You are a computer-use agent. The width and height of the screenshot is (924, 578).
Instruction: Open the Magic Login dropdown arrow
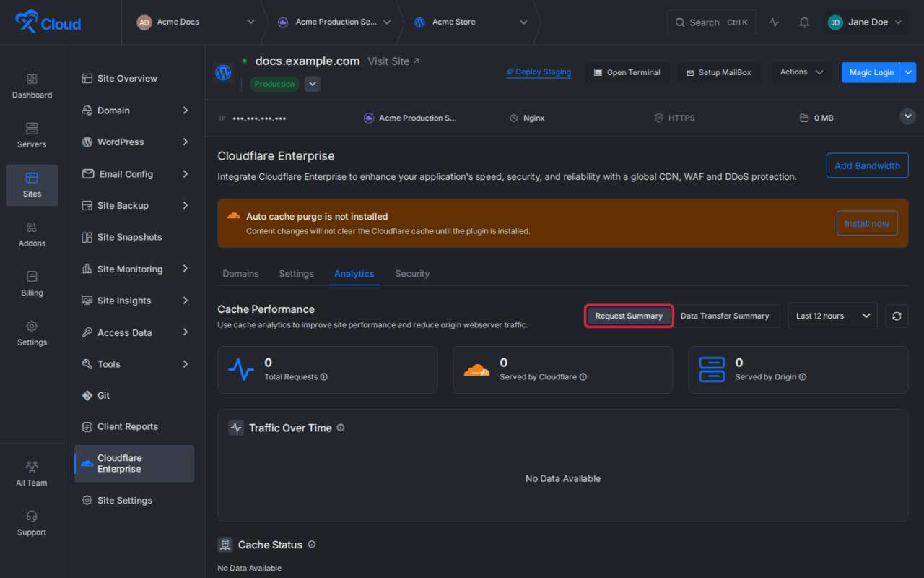[x=908, y=72]
